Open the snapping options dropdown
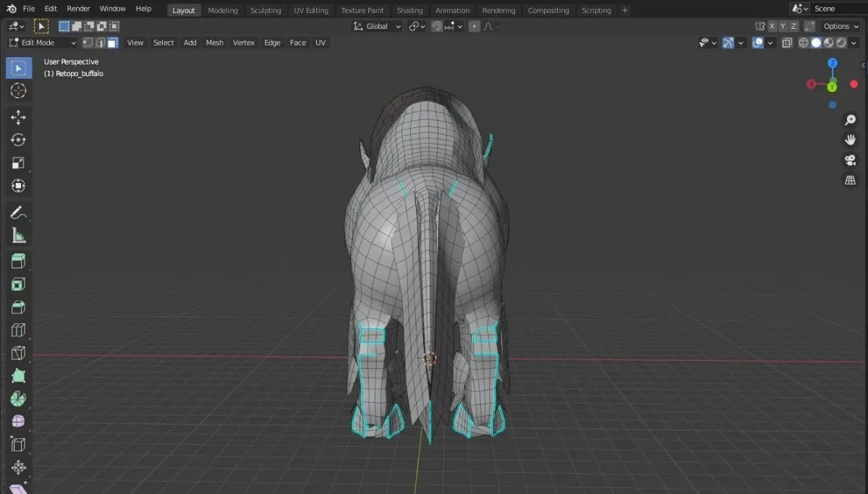Screen dimensions: 868x494 [x=454, y=26]
